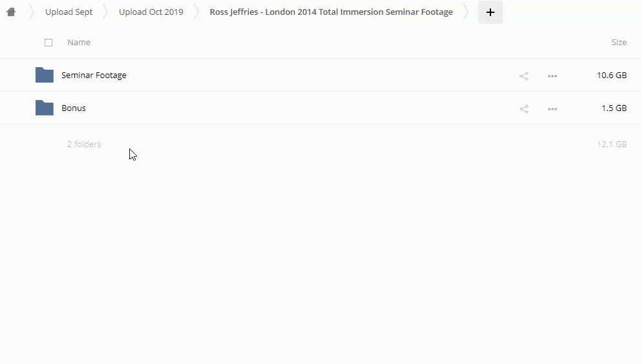Screen dimensions: 641x364
Task: Navigate to Upload Oct 2019 breadcrumb
Action: (x=151, y=12)
